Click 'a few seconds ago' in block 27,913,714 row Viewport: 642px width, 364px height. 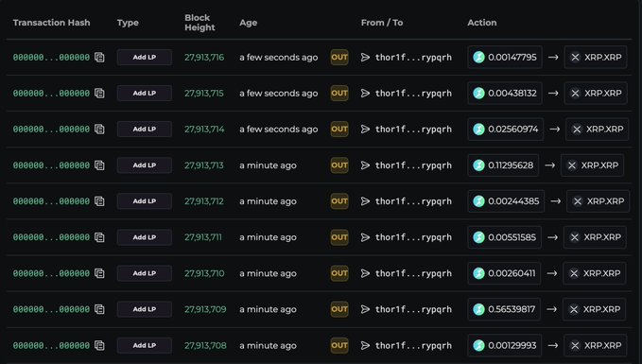[x=278, y=130]
